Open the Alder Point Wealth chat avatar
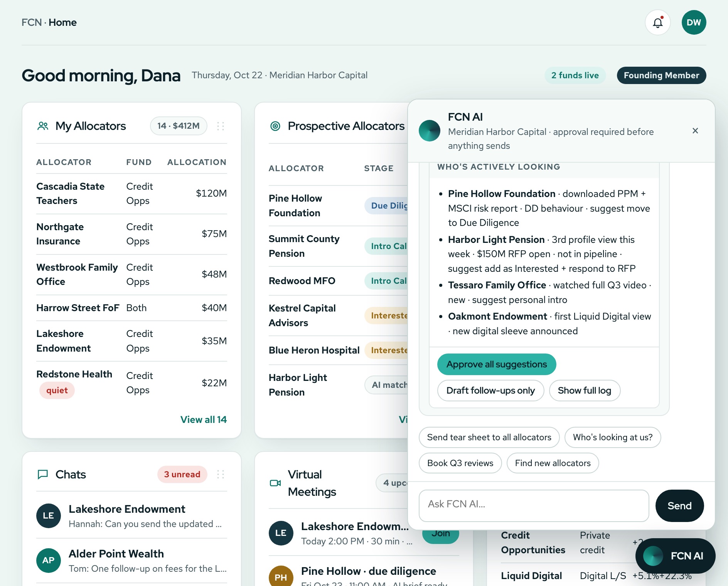The image size is (728, 586). point(49,561)
